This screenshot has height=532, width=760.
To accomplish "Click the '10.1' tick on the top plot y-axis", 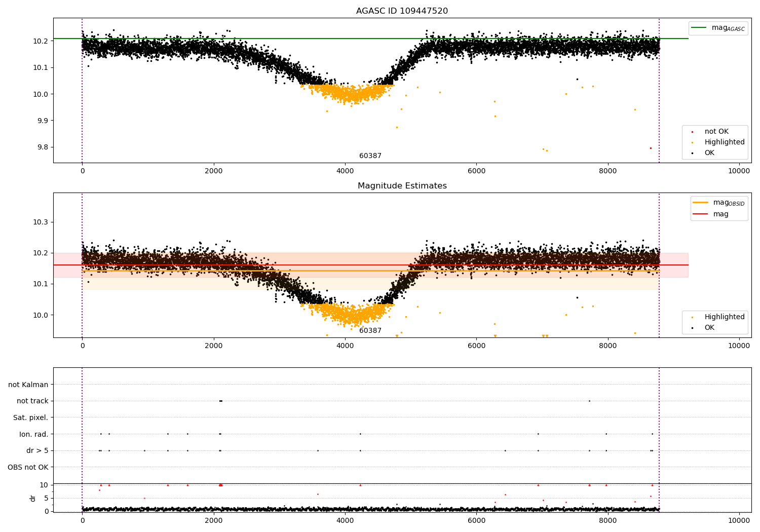I will (40, 68).
